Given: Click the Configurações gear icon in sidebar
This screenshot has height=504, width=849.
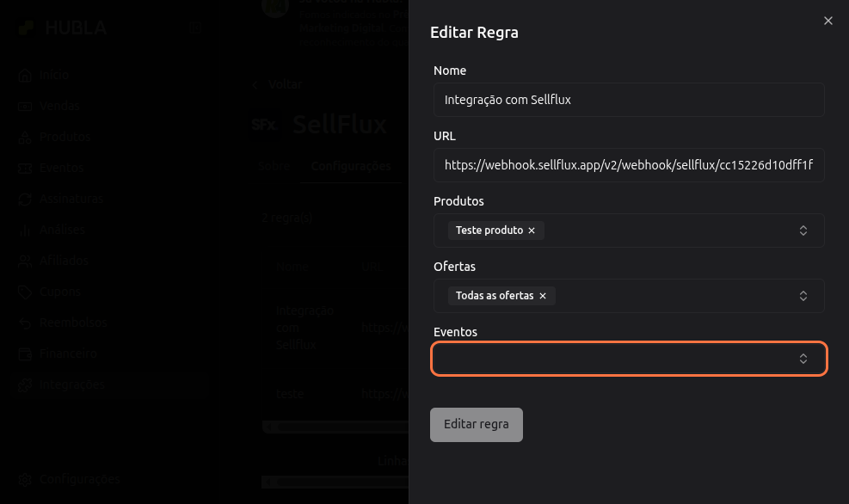Looking at the screenshot, I should 25,480.
